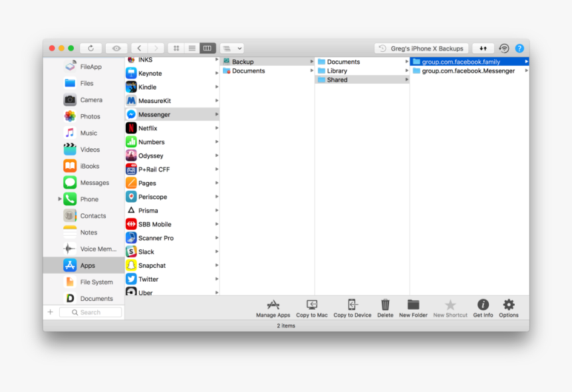Expand the Slack row arrow
This screenshot has height=392, width=572.
click(x=217, y=252)
